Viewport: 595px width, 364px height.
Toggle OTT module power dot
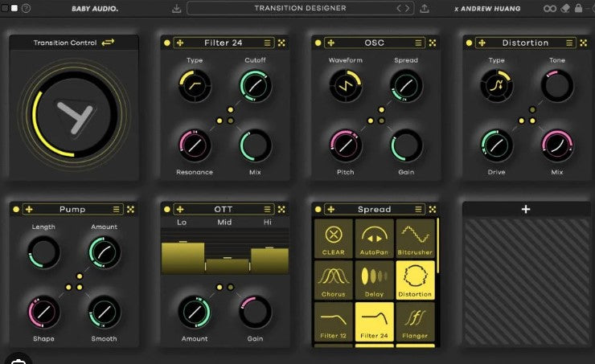(x=167, y=209)
